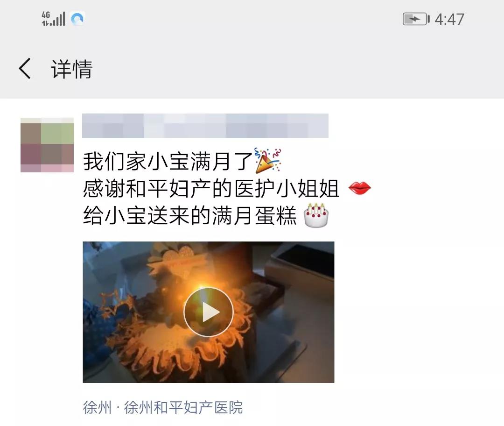Open the blurred username profile link
The height and width of the screenshot is (426, 504).
point(205,126)
